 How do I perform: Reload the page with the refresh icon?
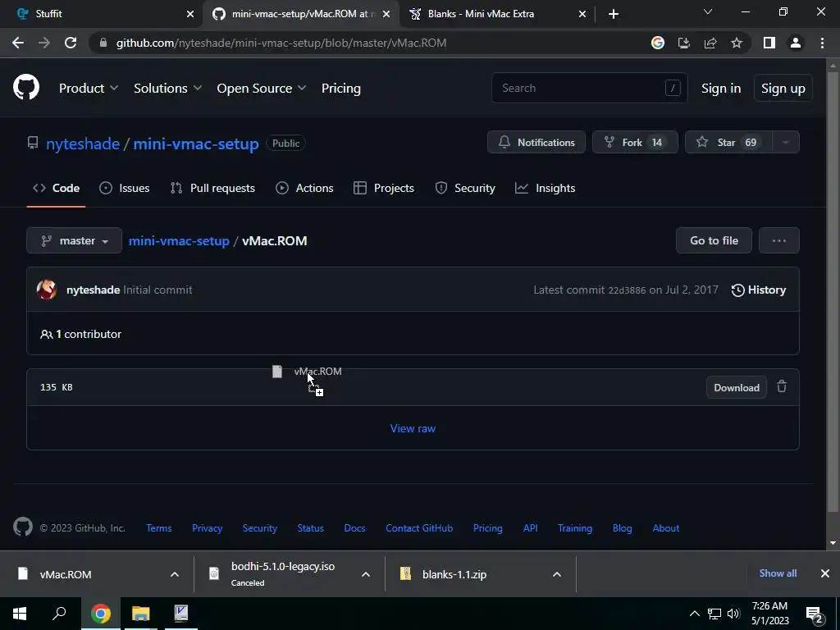click(x=71, y=43)
